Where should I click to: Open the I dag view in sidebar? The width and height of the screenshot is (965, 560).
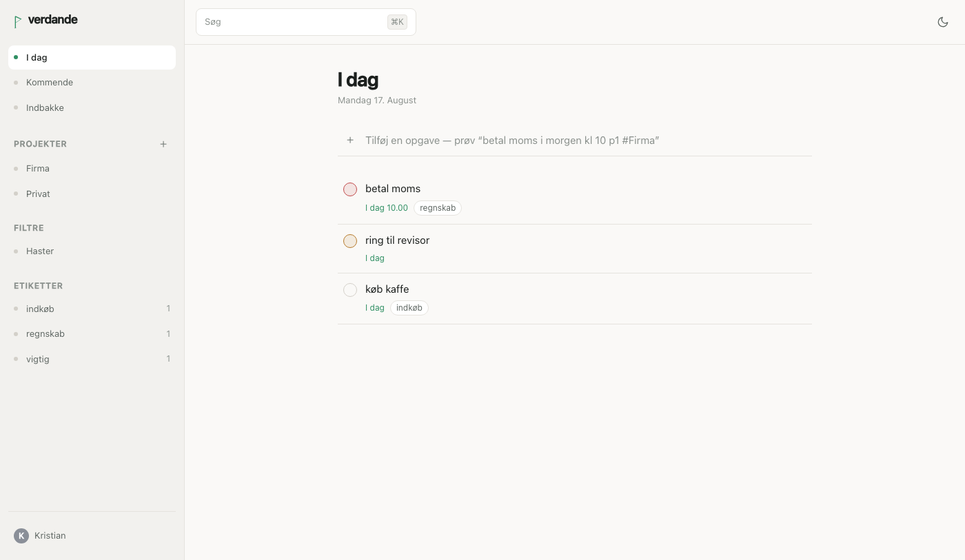[x=92, y=57]
